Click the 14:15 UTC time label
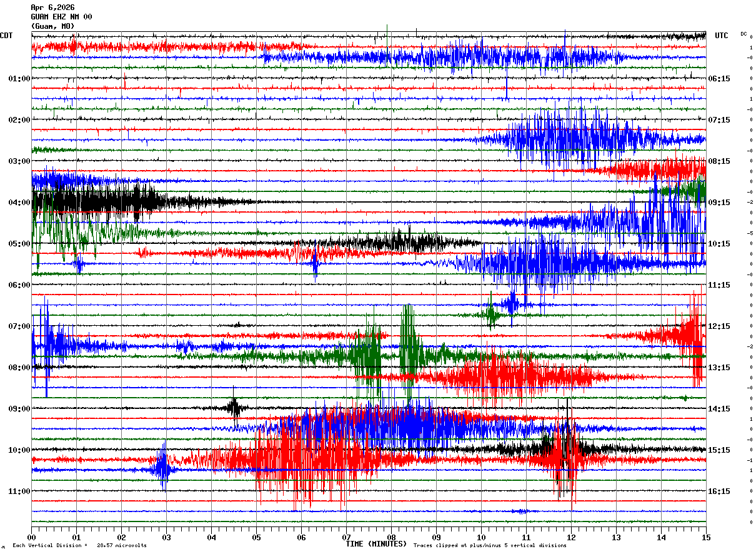The height and width of the screenshot is (554, 756). point(720,409)
